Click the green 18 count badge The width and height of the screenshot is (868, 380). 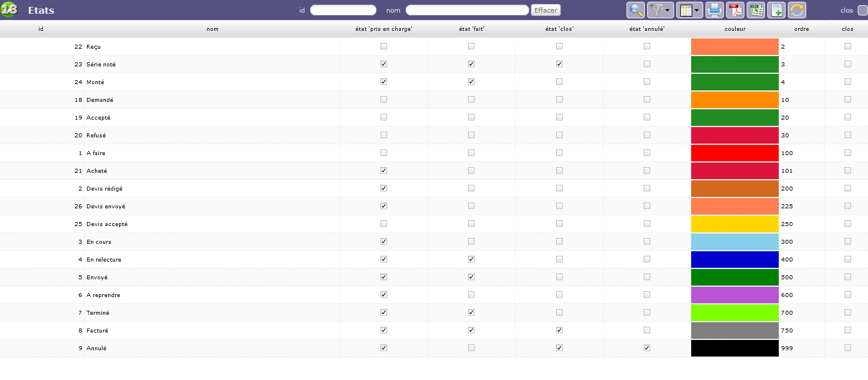9,10
